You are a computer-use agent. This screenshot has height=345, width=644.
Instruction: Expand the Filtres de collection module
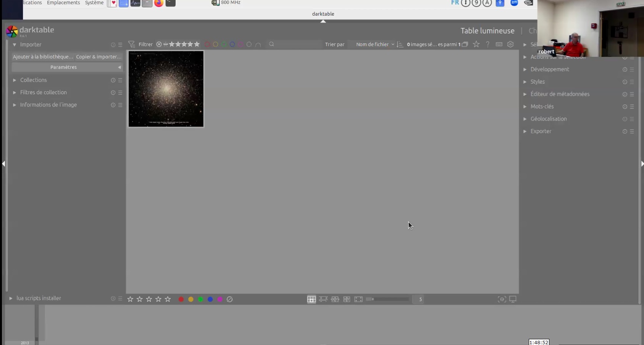(15, 92)
